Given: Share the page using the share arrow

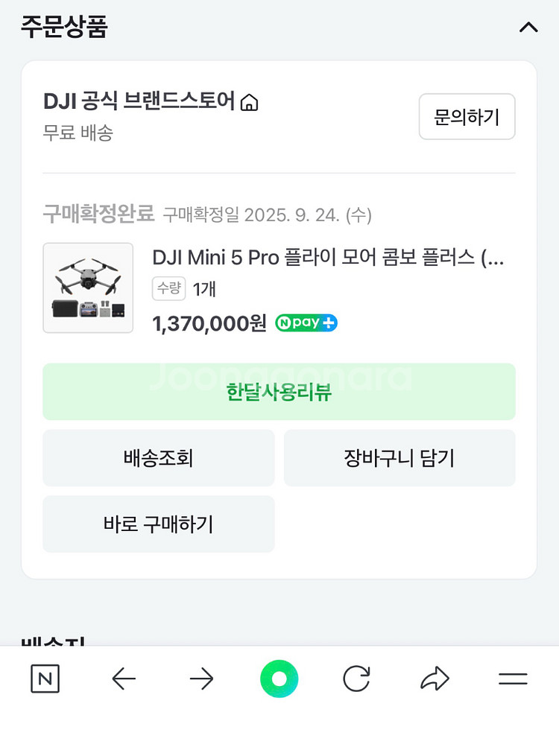Looking at the screenshot, I should [435, 679].
